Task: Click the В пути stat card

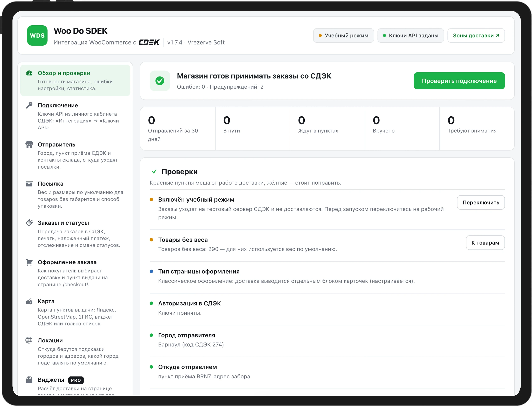Action: (x=252, y=129)
